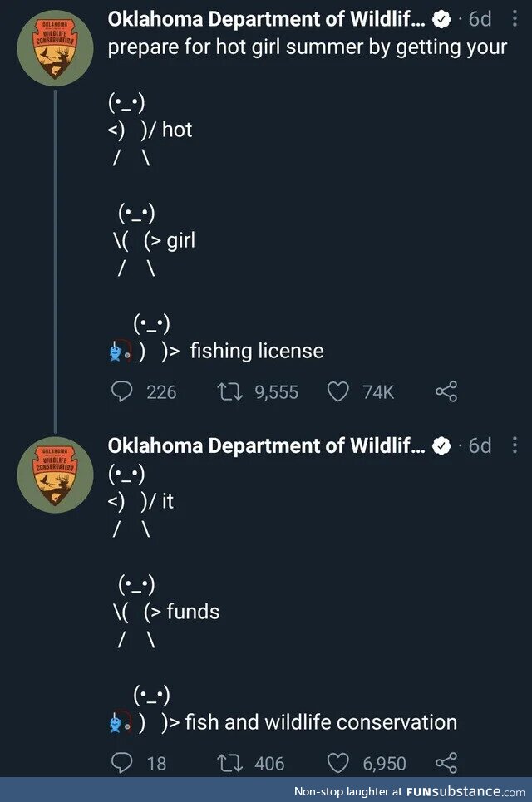Retweet the conservation funds tweet

[226, 762]
